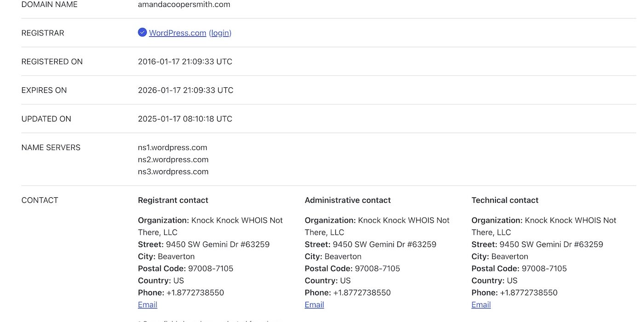Screen dimensions: 644x322
Task: Select the Administrative contact Organization line
Action: pos(377,226)
